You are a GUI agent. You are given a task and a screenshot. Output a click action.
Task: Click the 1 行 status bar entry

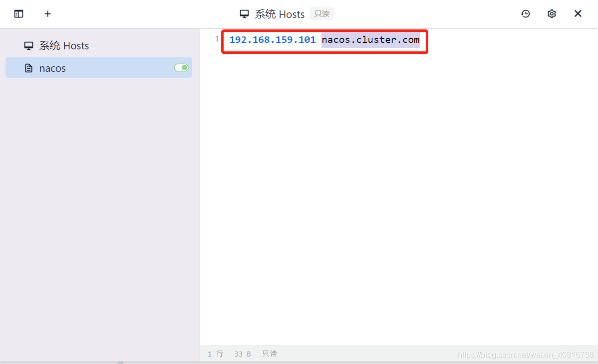click(x=216, y=354)
